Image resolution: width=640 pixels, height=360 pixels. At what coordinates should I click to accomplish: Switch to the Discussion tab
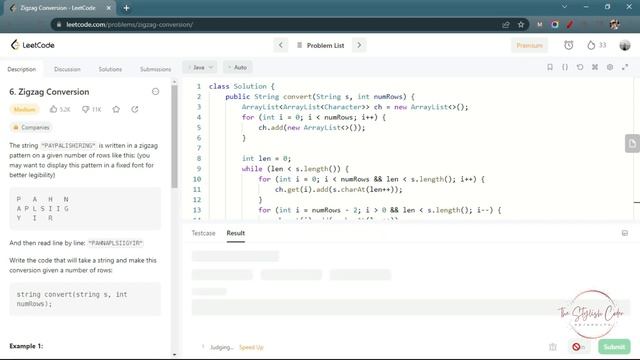click(67, 69)
